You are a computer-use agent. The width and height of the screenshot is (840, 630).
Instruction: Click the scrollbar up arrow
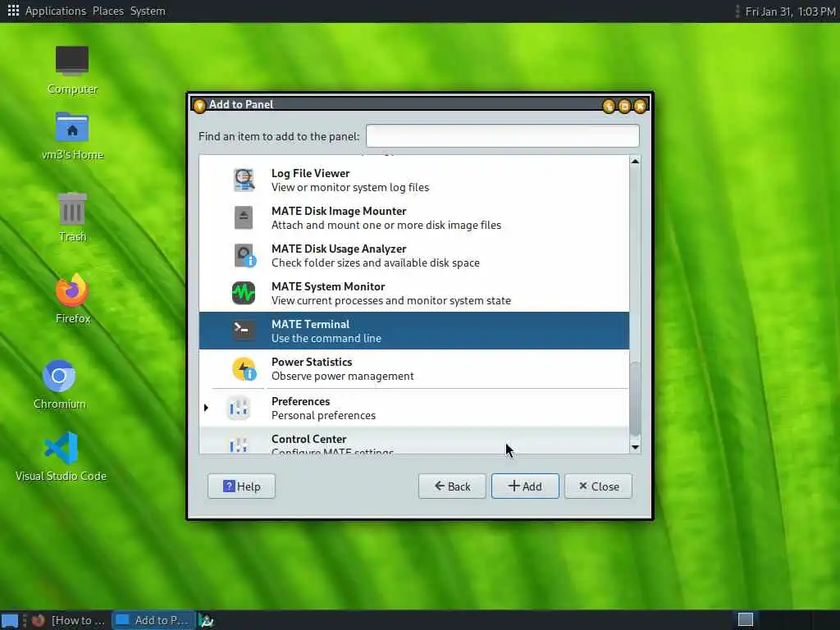tap(635, 161)
